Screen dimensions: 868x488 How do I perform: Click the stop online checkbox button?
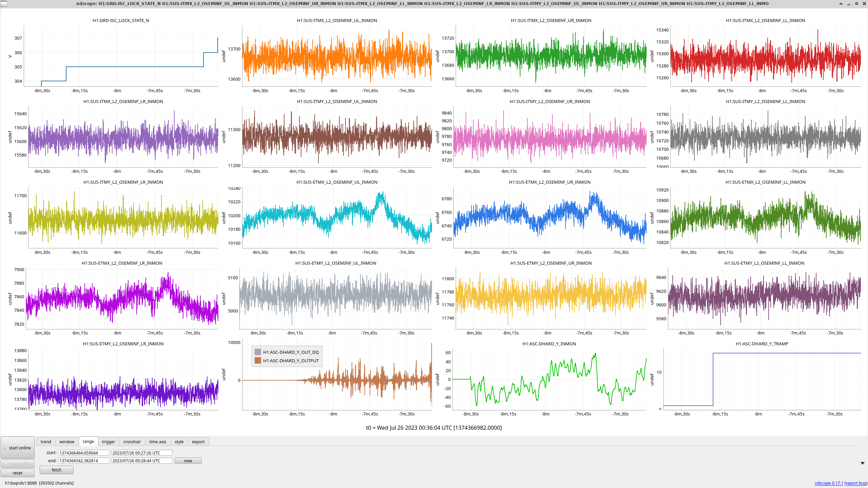18,464
